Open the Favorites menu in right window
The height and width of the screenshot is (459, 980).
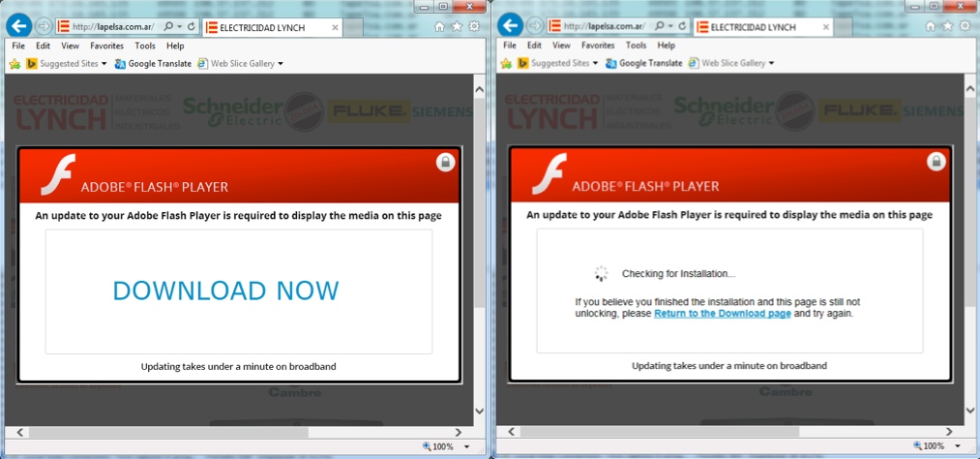pyautogui.click(x=597, y=46)
